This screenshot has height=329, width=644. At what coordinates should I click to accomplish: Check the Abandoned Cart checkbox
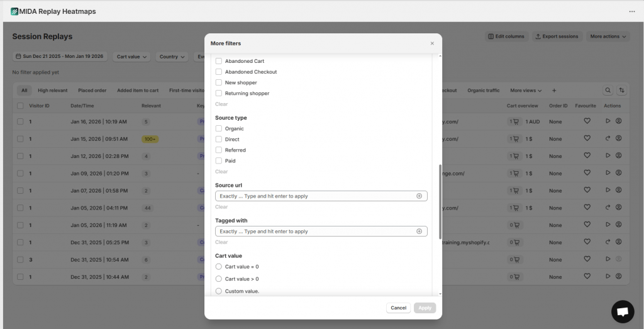pos(219,61)
